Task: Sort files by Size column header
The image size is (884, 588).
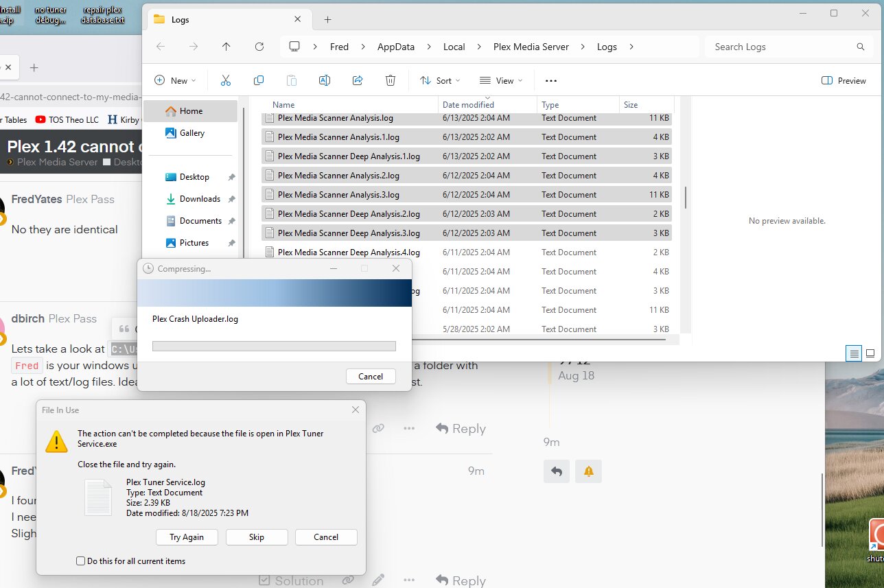Action: 647,105
